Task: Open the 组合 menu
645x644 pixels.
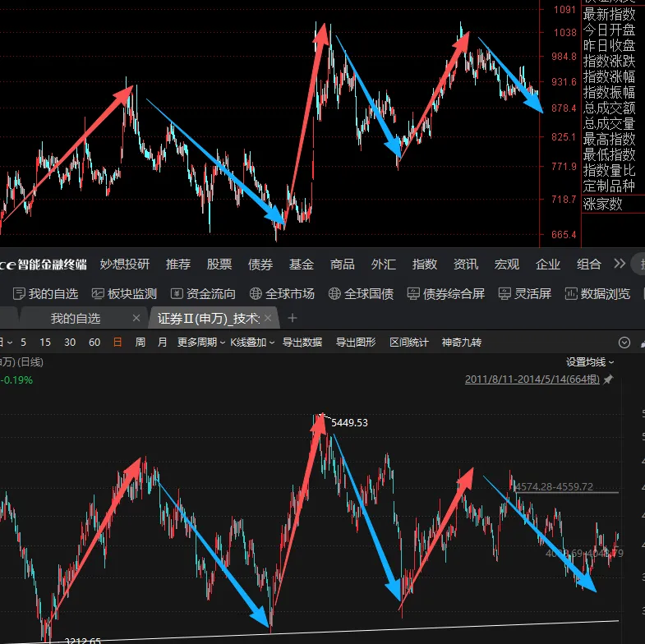Action: point(589,264)
